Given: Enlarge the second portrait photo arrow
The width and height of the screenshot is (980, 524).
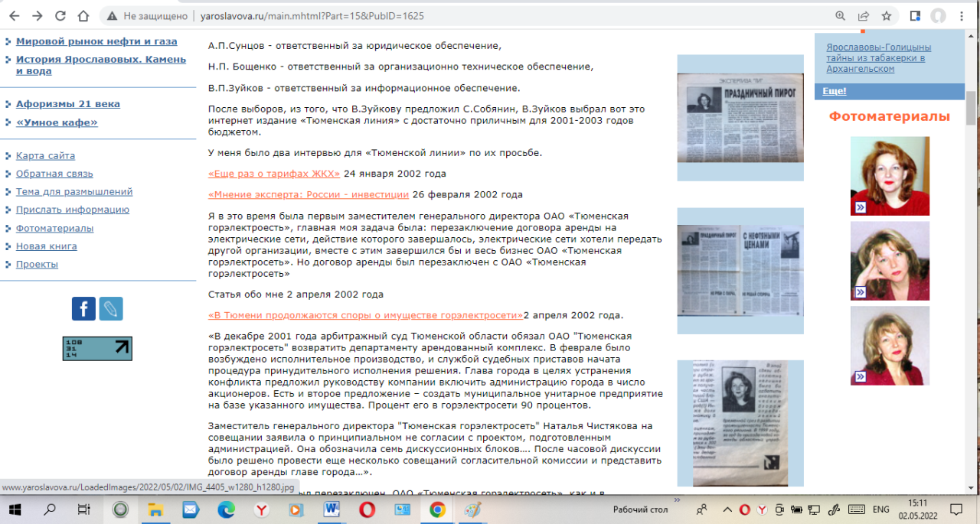Looking at the screenshot, I should click(x=861, y=292).
